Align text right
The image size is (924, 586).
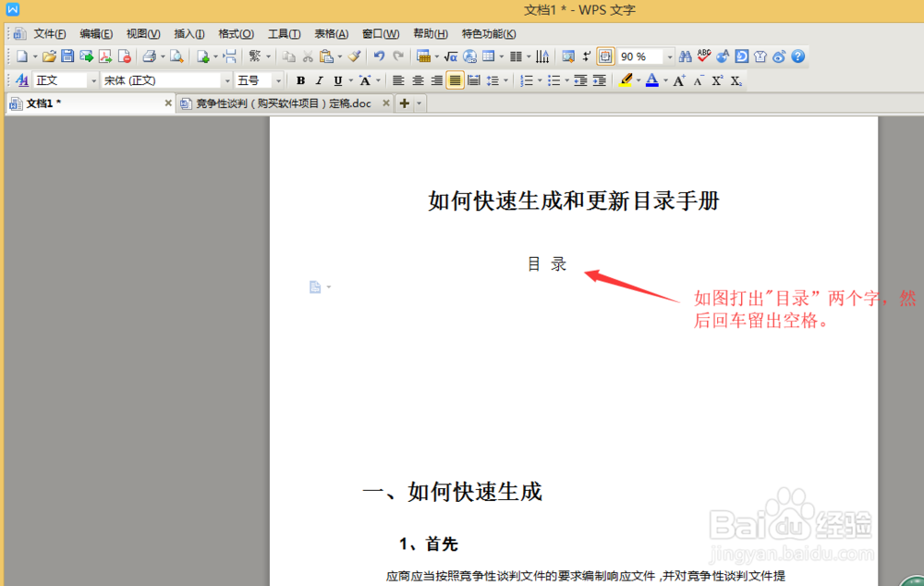coord(437,80)
